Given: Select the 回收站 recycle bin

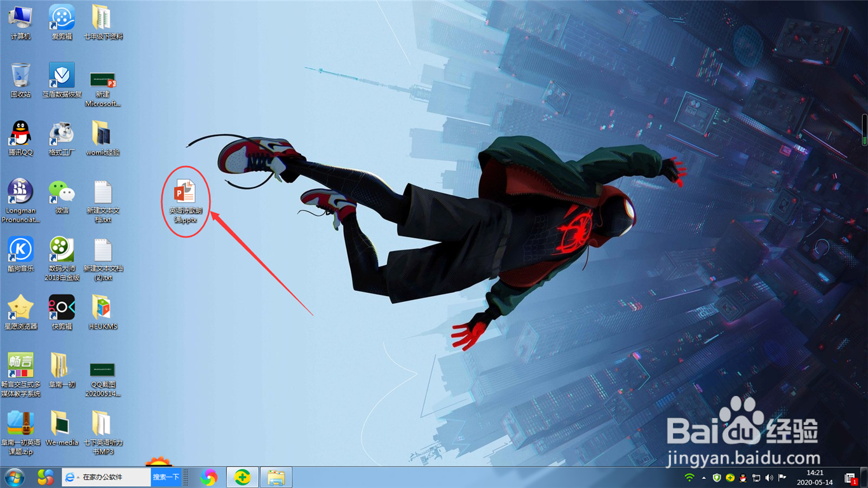Looking at the screenshot, I should coord(21,80).
